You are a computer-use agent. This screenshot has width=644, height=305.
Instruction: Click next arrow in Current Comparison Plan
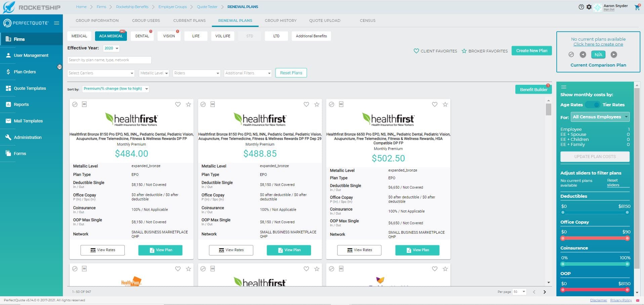point(614,54)
